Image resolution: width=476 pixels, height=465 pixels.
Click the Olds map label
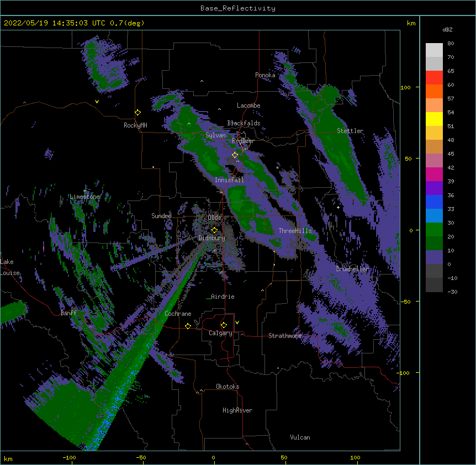pyautogui.click(x=214, y=218)
